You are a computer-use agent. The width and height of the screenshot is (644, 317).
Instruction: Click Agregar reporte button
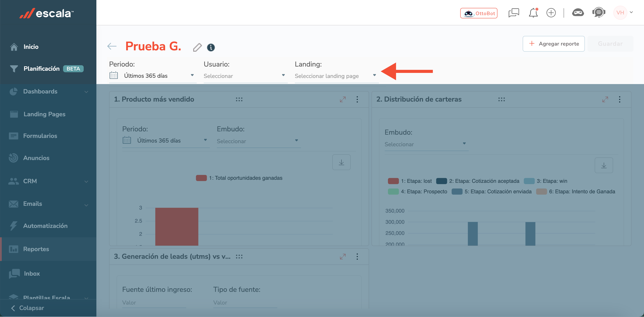click(x=553, y=44)
